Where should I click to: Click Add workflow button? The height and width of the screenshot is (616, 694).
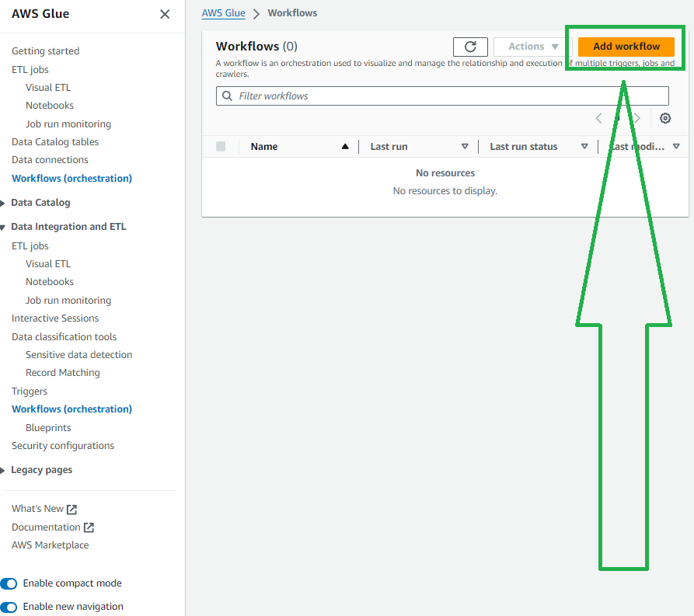click(626, 47)
